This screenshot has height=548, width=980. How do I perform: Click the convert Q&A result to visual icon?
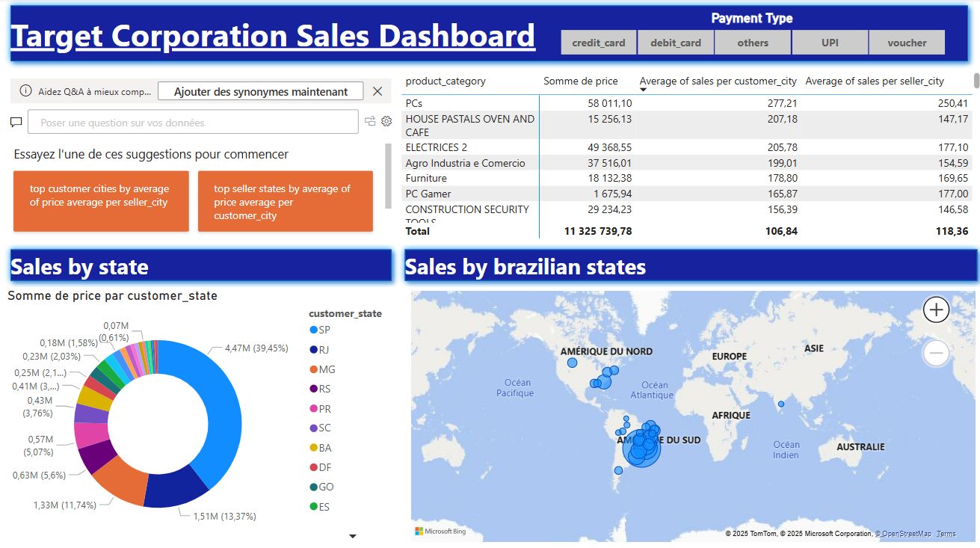(x=370, y=121)
